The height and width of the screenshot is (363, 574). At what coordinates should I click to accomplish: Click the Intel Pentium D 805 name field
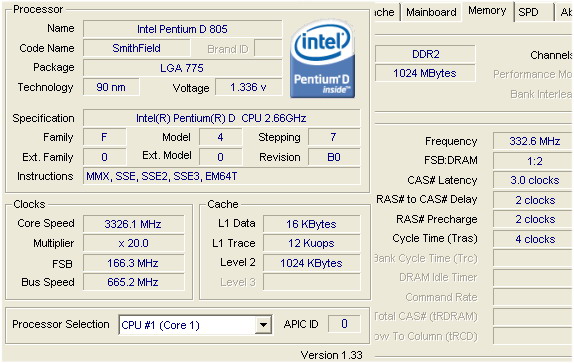click(182, 29)
